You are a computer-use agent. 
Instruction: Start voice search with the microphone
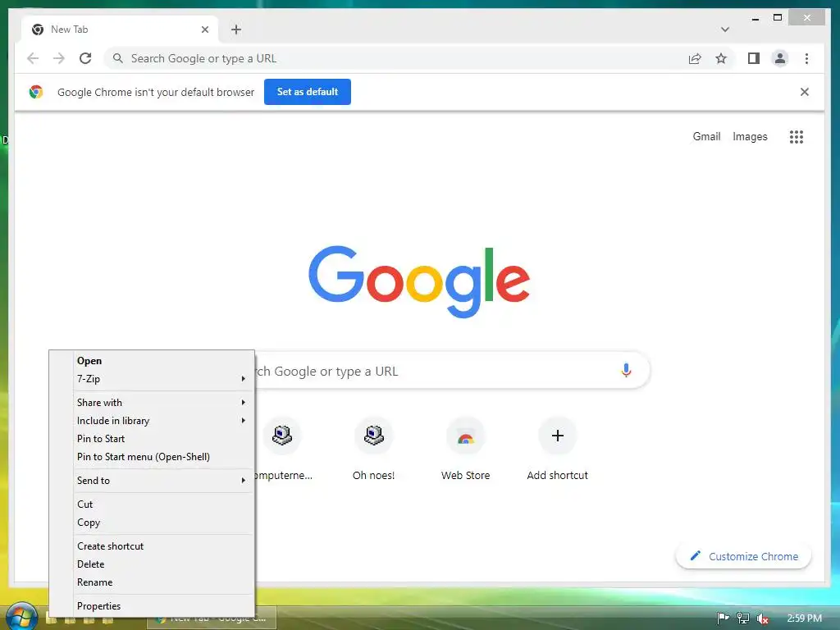tap(626, 370)
